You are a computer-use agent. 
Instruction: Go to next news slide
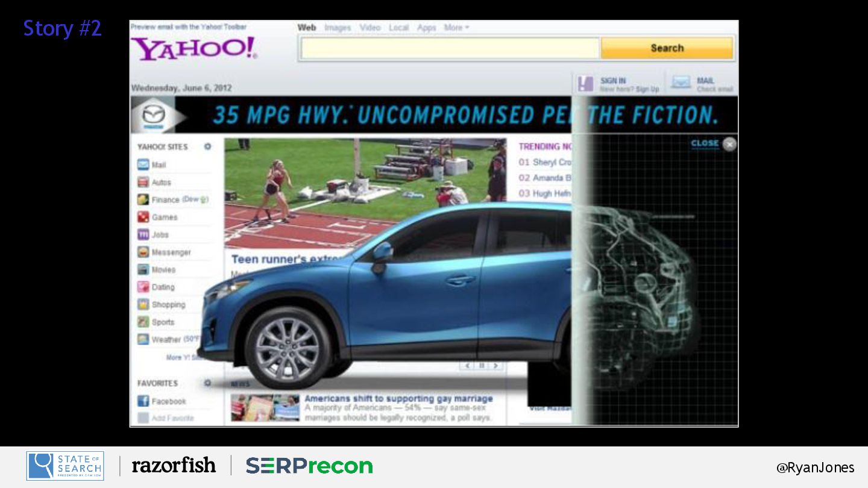click(495, 366)
